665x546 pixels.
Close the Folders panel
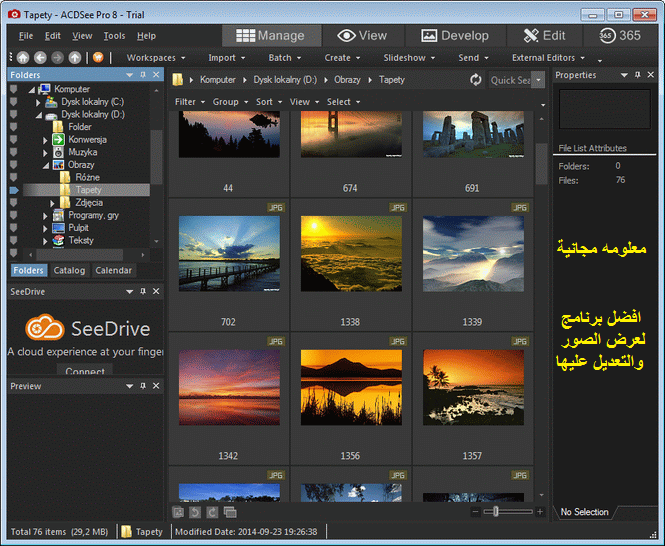tap(156, 75)
